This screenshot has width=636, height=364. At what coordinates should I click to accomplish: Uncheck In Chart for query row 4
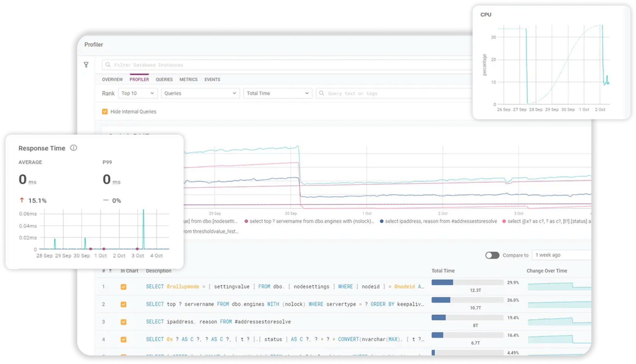124,339
